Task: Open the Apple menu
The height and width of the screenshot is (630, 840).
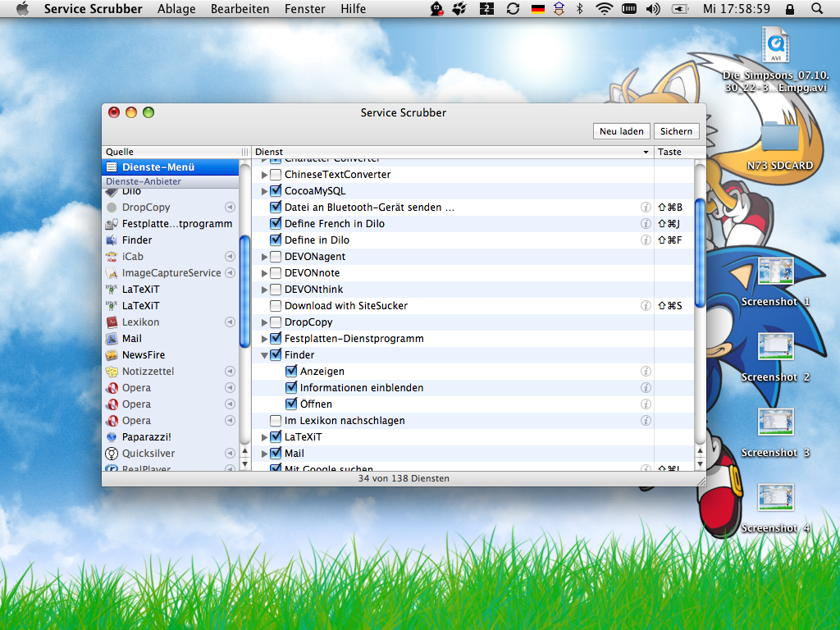Action: (22, 8)
